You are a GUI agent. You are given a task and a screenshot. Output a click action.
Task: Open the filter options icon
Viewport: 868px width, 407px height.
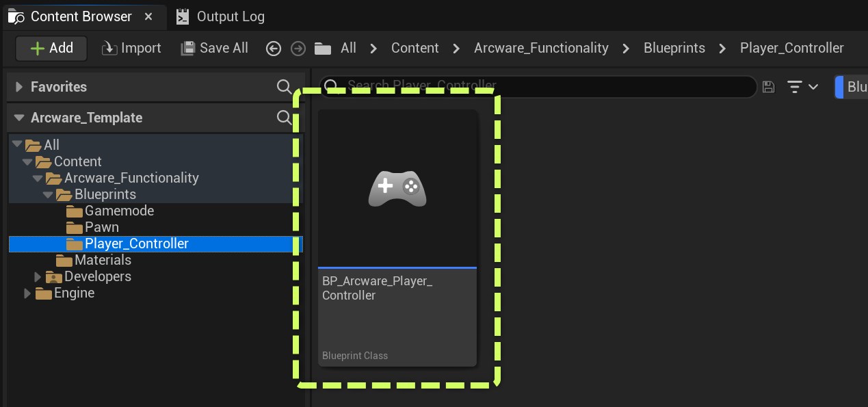802,87
